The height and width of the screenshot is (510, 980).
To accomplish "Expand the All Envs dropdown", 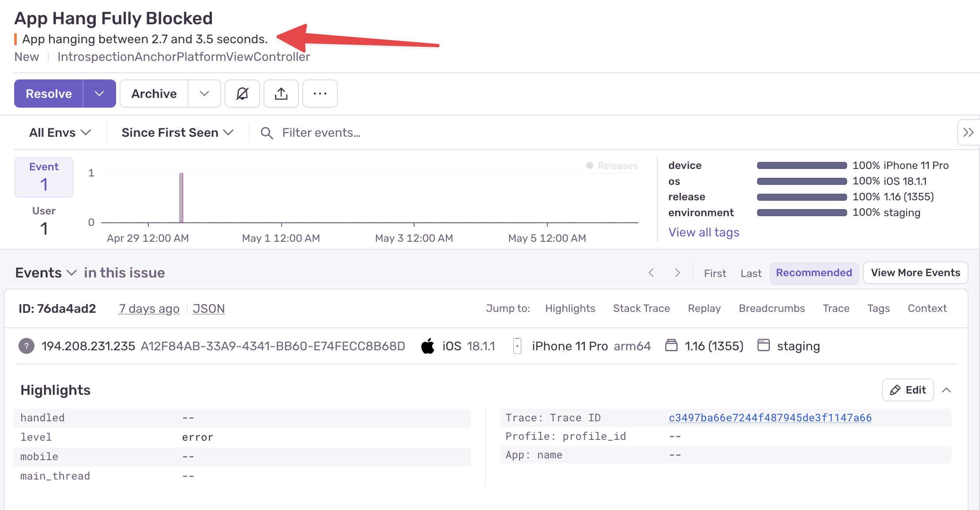I will point(60,132).
